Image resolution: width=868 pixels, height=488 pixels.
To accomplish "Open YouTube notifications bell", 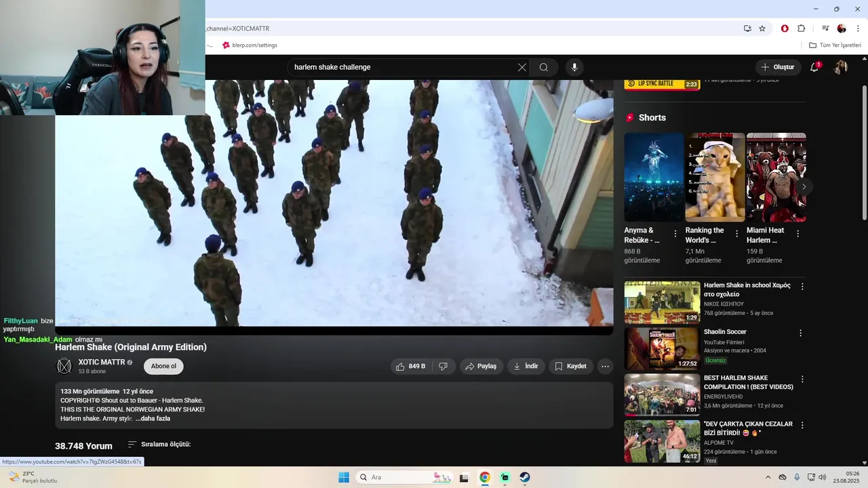I will coord(814,67).
